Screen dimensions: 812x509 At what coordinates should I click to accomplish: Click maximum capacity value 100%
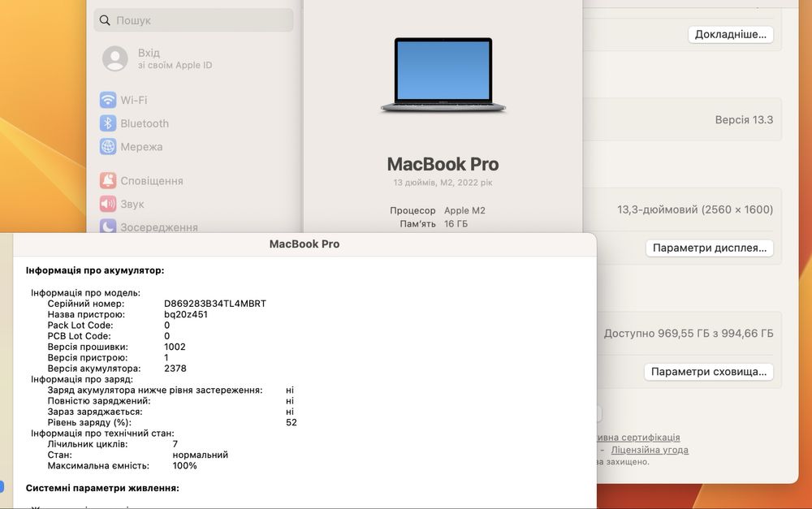click(x=184, y=465)
